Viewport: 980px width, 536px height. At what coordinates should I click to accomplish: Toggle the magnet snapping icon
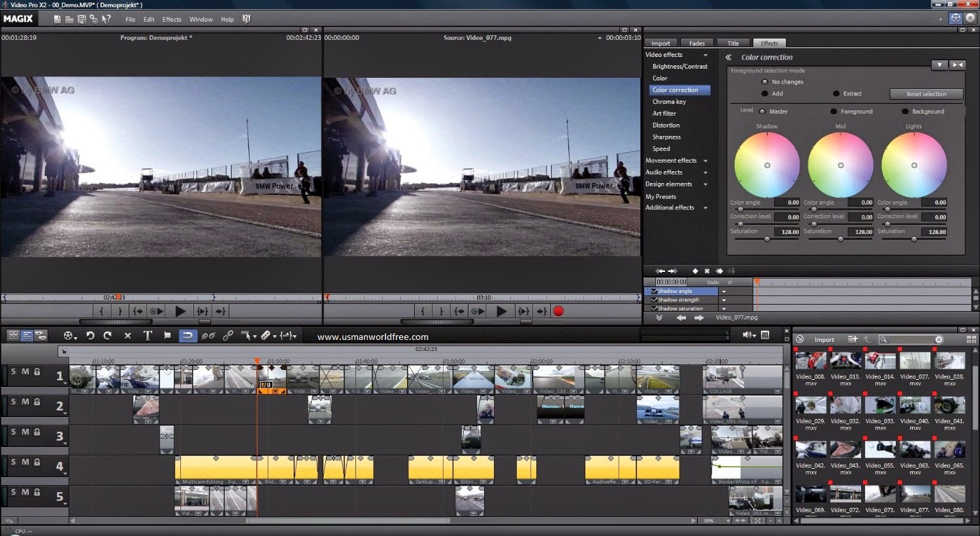(x=189, y=335)
